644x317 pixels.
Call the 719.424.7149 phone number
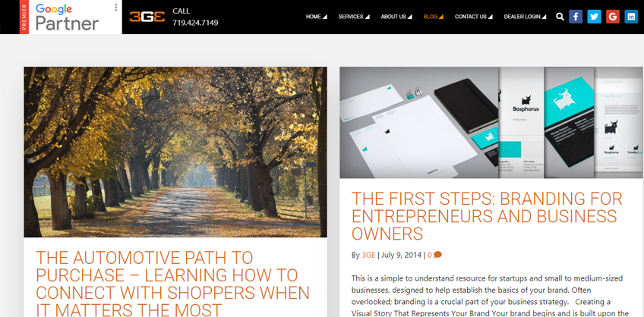(x=195, y=23)
